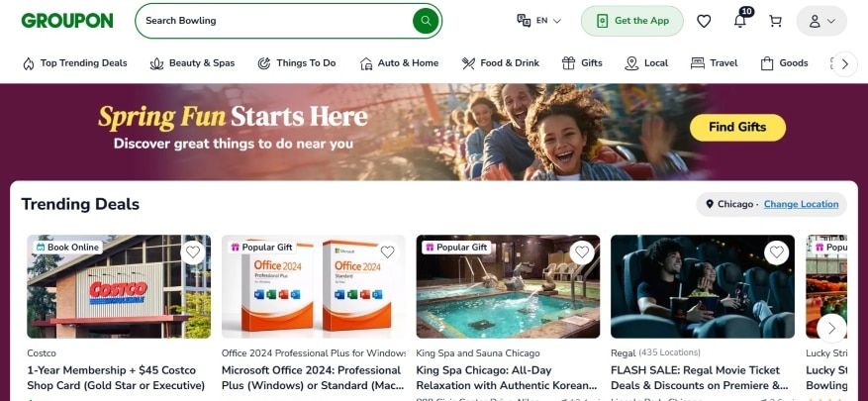This screenshot has height=401, width=868.
Task: Click the Book Online badge on Costco
Action: click(67, 247)
